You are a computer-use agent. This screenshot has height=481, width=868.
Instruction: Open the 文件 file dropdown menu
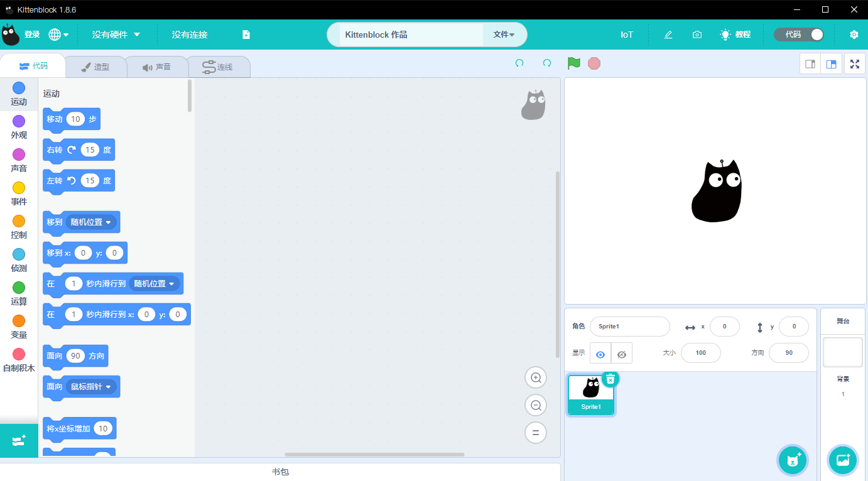[x=504, y=35]
